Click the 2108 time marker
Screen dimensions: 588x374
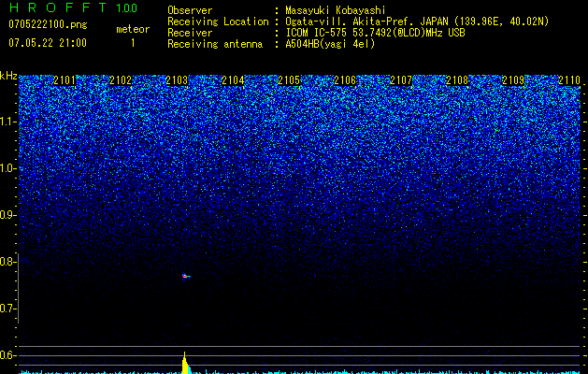(457, 80)
